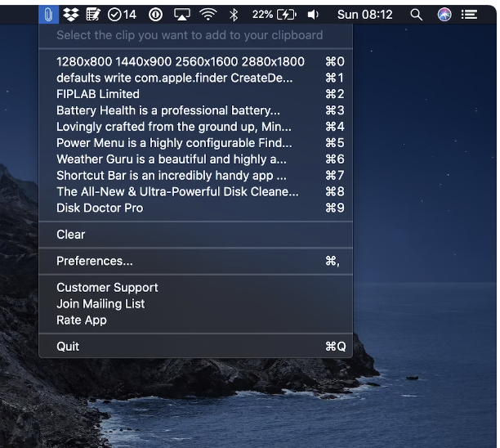Screen dimensions: 500x448
Task: Choose the 'FIPLAB Limited' clip
Action: tap(195, 94)
